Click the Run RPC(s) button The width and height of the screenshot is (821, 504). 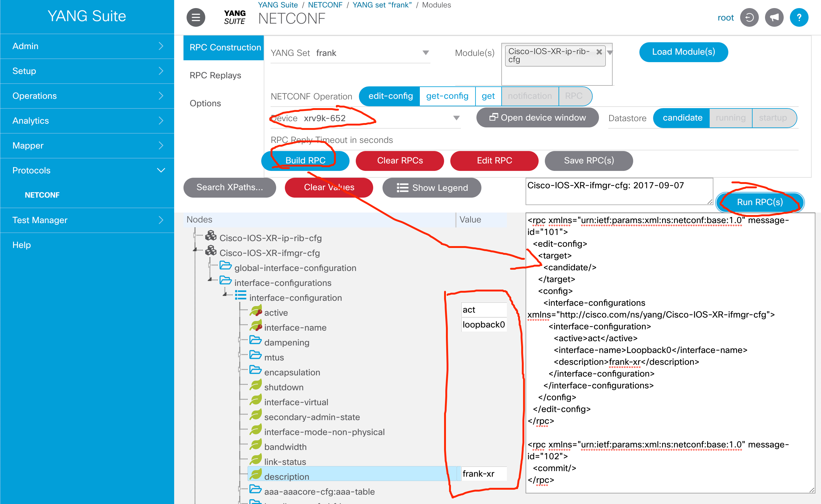[760, 202]
